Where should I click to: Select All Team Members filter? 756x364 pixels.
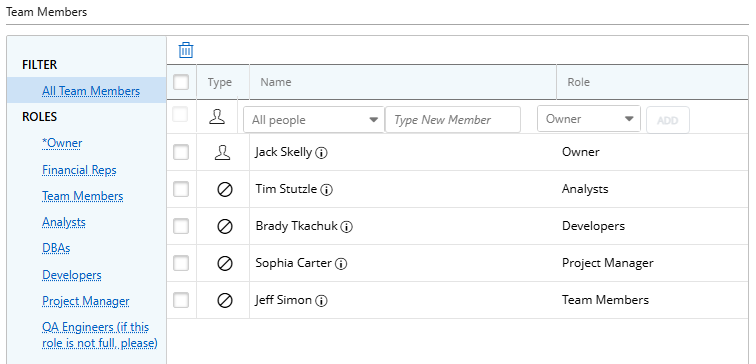pos(91,91)
